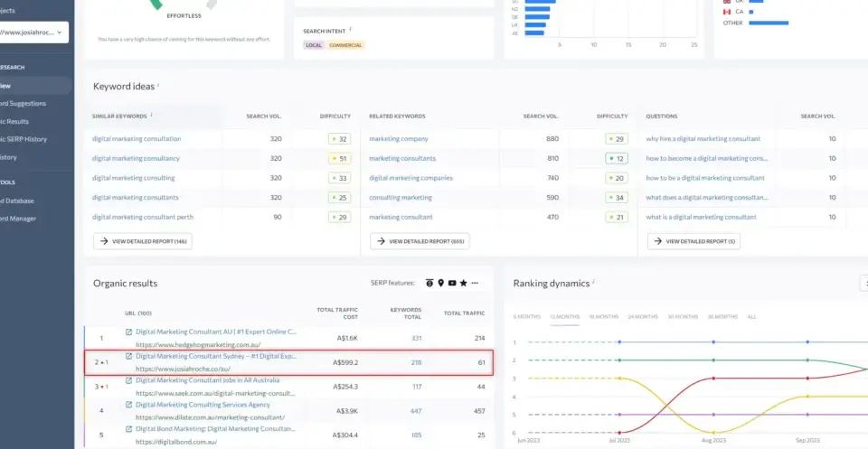Click the info icon beside Keyword ideas

click(158, 85)
